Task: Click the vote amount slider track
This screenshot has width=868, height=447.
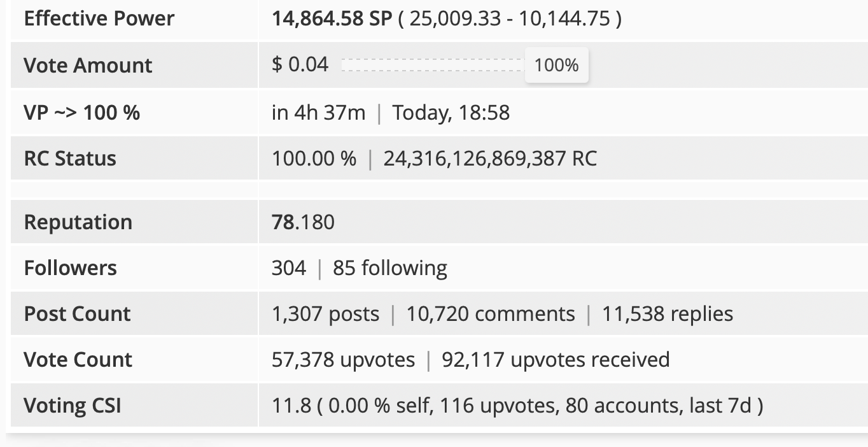Action: click(432, 65)
